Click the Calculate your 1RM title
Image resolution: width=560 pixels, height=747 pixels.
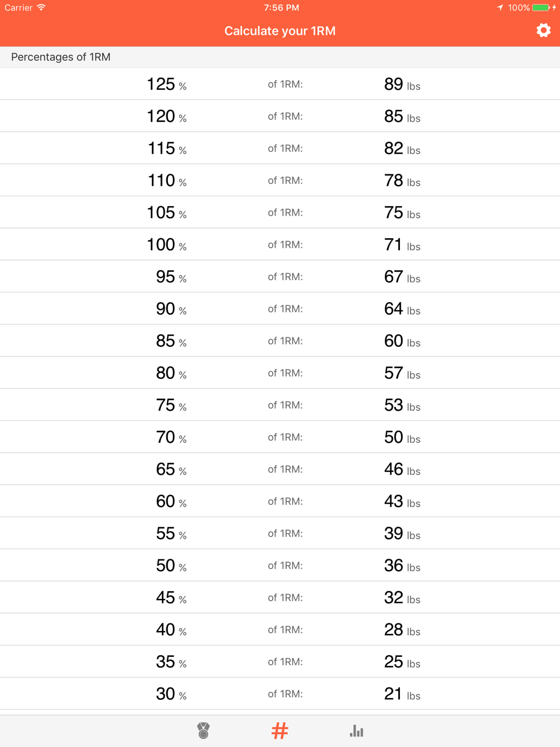pos(280,31)
